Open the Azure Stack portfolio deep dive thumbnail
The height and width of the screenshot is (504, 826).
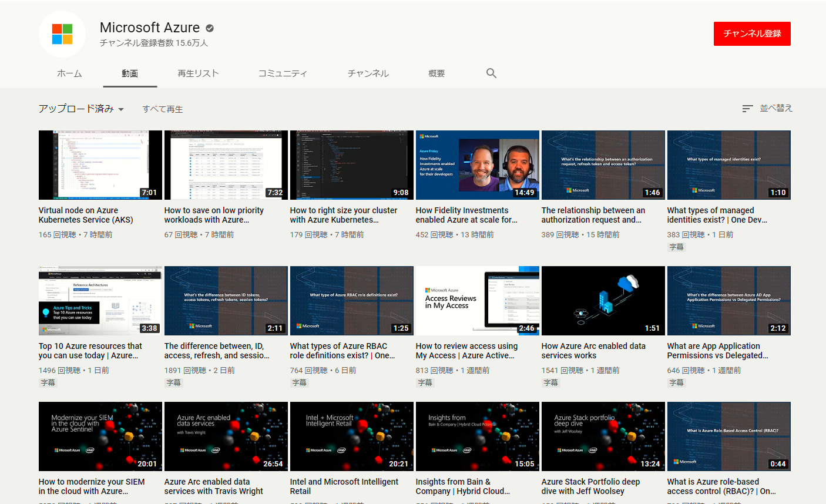click(x=603, y=436)
